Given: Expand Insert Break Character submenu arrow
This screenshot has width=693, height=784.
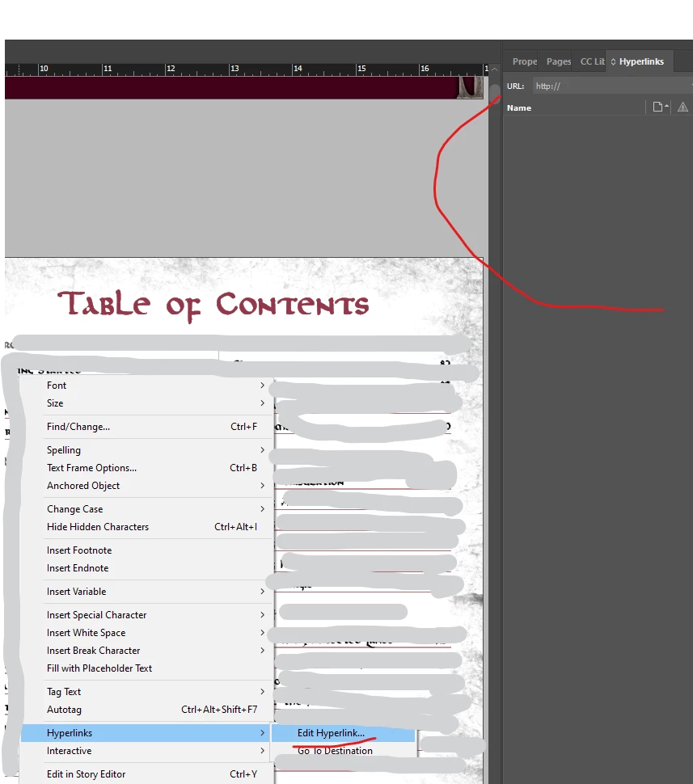Looking at the screenshot, I should (262, 651).
